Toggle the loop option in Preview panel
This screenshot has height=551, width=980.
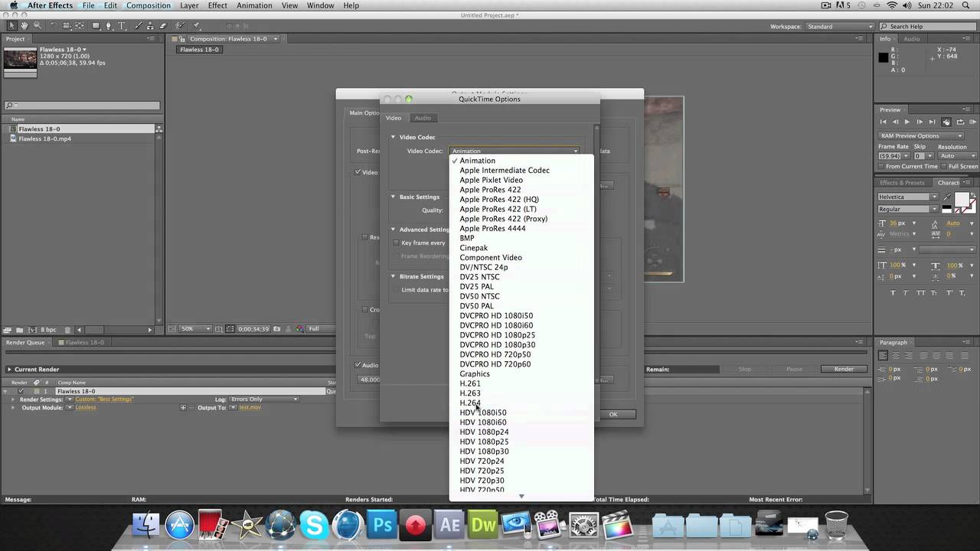(959, 122)
